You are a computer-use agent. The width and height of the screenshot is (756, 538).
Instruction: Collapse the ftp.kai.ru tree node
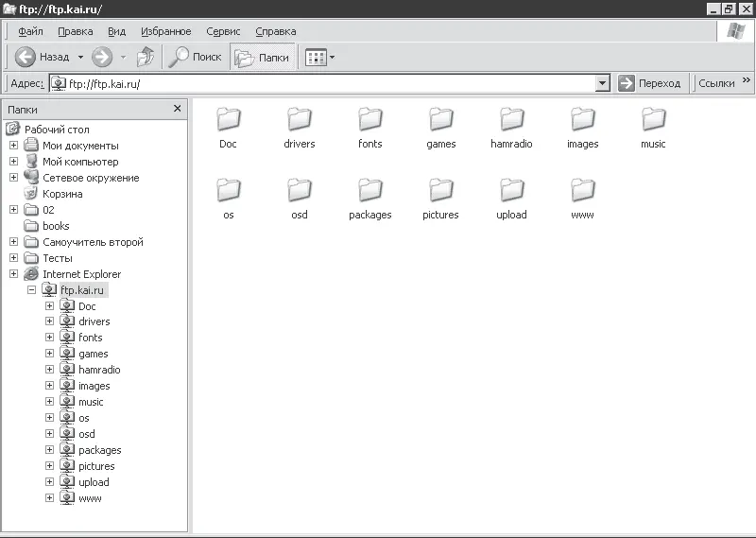[32, 290]
